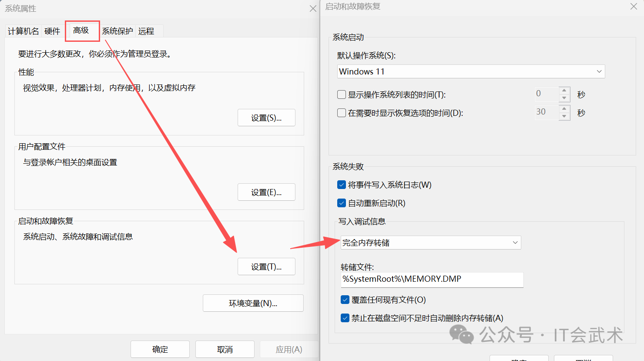
Task: Select the 高级 tab
Action: tap(81, 30)
